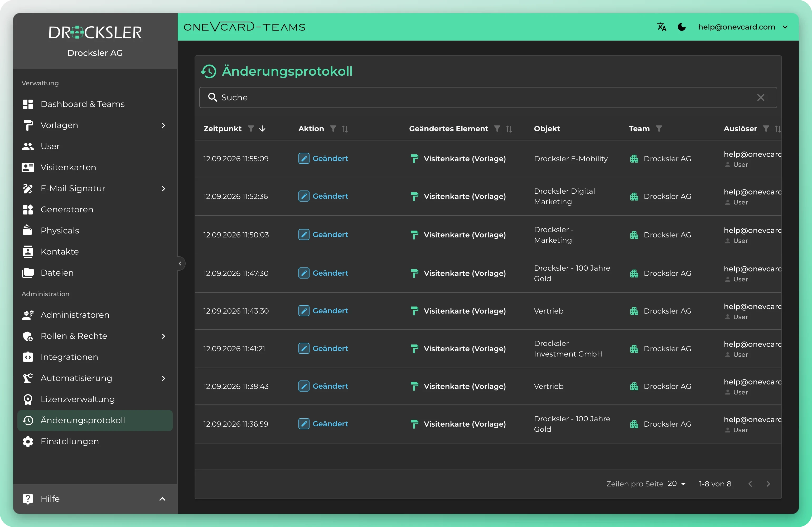
Task: Click the translate language icon
Action: coord(661,27)
